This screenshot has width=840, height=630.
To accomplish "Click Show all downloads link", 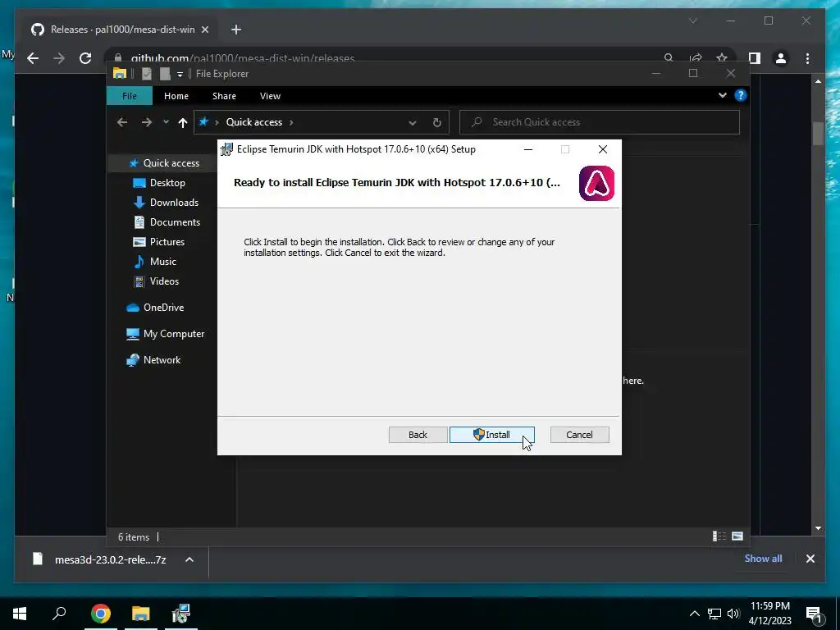I will coord(763,558).
